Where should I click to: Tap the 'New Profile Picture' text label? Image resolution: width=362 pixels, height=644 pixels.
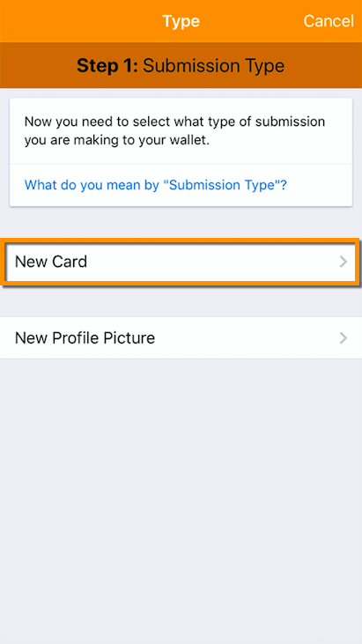[x=85, y=338]
